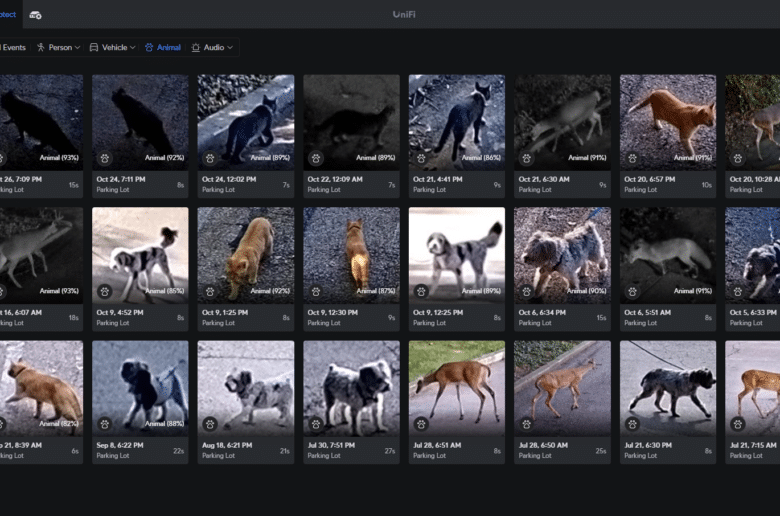Click the 'Oct 22, 12:09 AM' timestamp text
Image resolution: width=780 pixels, height=516 pixels.
pyautogui.click(x=335, y=179)
